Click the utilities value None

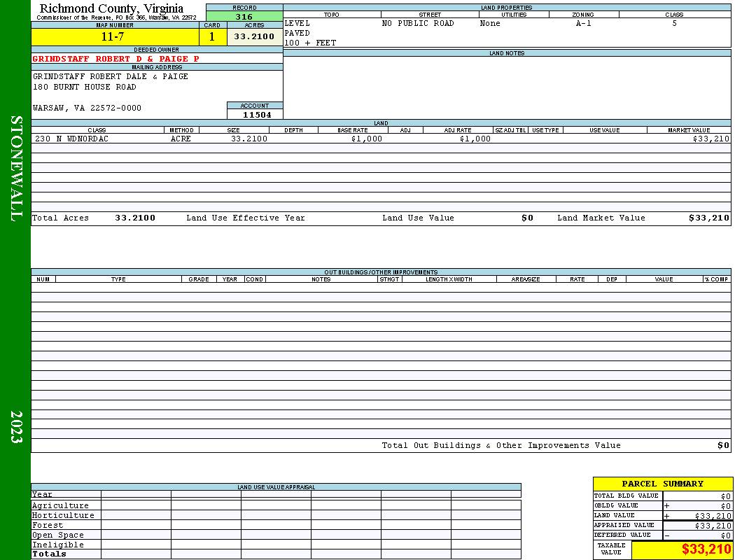click(490, 23)
